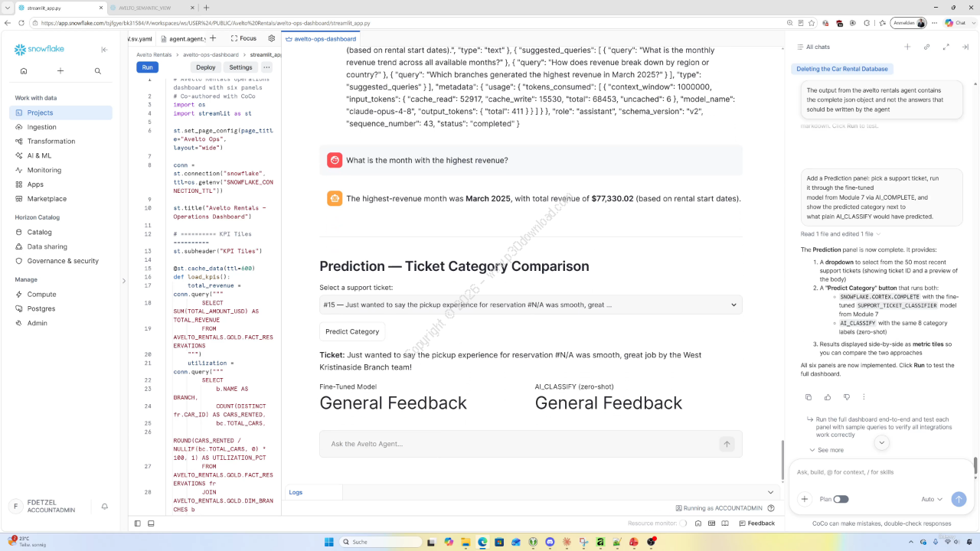980x551 pixels.
Task: Open the Windows Start menu
Action: pyautogui.click(x=329, y=542)
